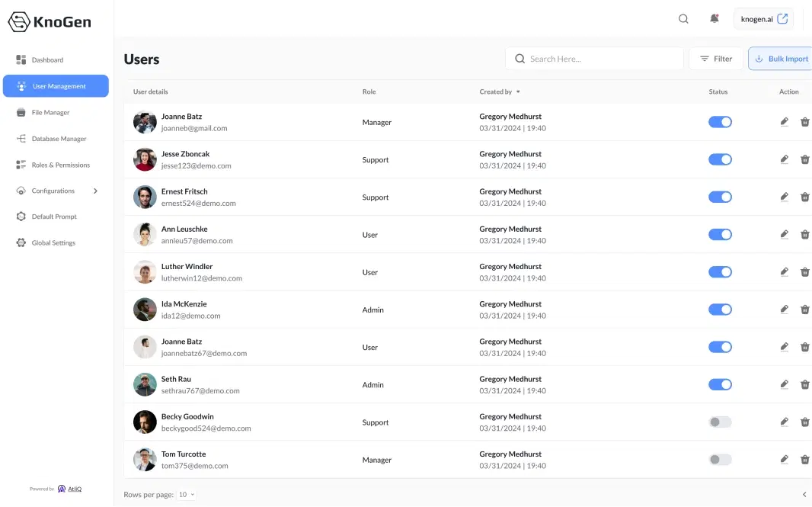Expand the Configurations menu chevron

[95, 191]
